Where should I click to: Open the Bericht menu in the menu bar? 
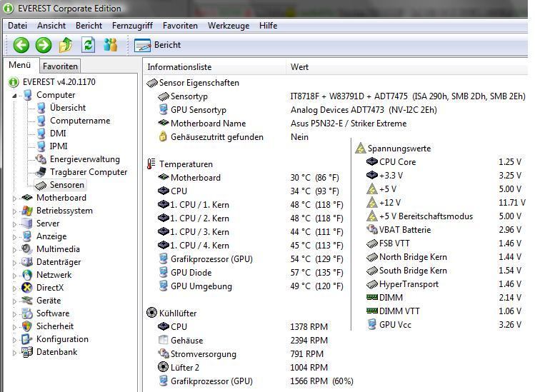click(x=89, y=26)
